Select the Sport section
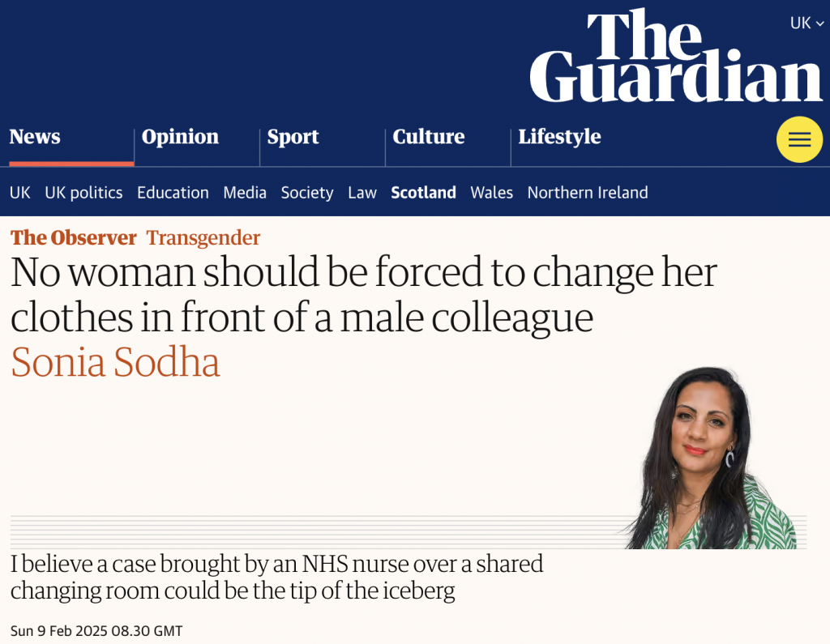This screenshot has height=644, width=830. click(293, 137)
